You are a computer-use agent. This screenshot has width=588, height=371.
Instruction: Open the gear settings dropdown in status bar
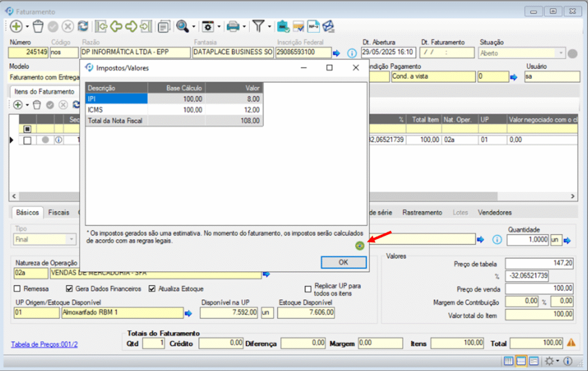pos(558,361)
